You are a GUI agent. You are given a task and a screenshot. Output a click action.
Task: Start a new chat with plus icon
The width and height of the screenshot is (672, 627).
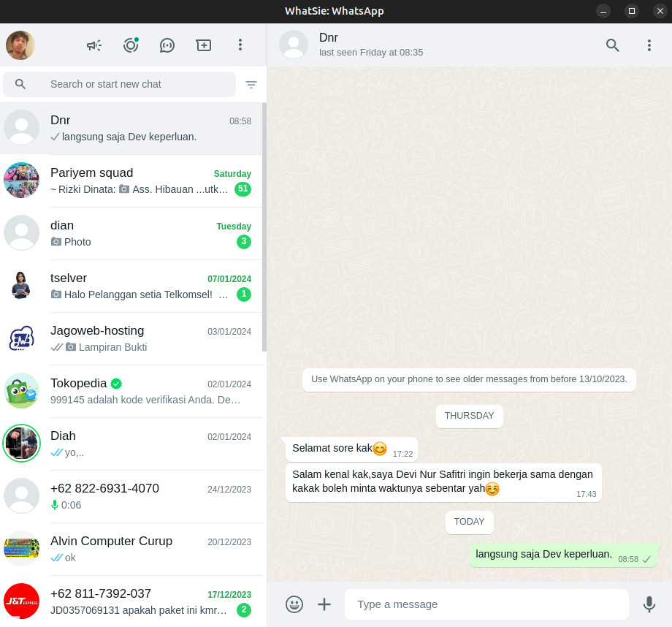click(204, 45)
